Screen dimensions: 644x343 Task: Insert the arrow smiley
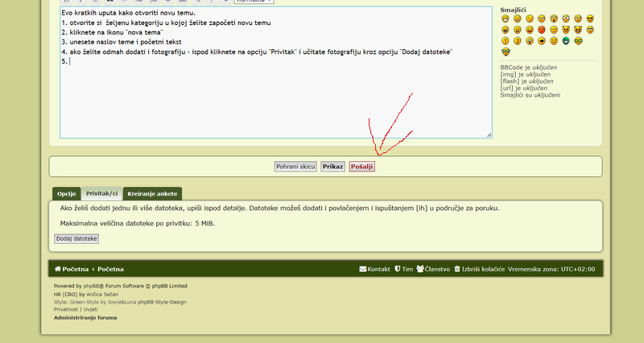click(542, 41)
